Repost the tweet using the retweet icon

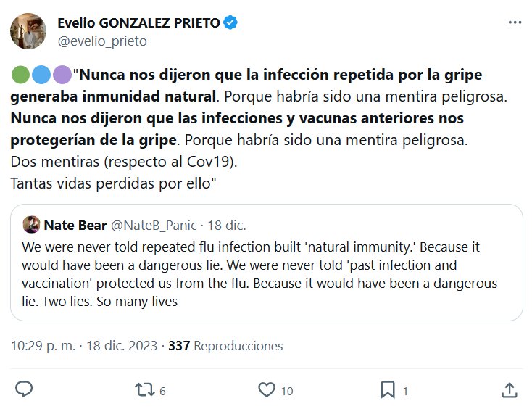pos(146,389)
